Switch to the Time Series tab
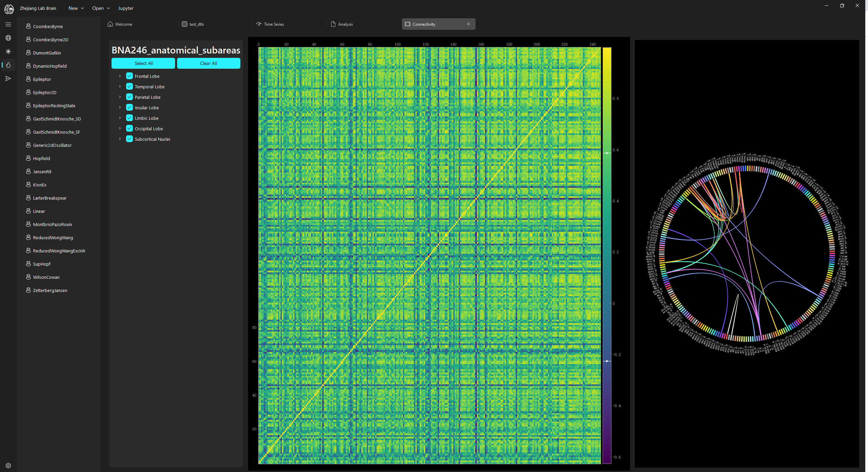This screenshot has height=472, width=868. [x=273, y=24]
